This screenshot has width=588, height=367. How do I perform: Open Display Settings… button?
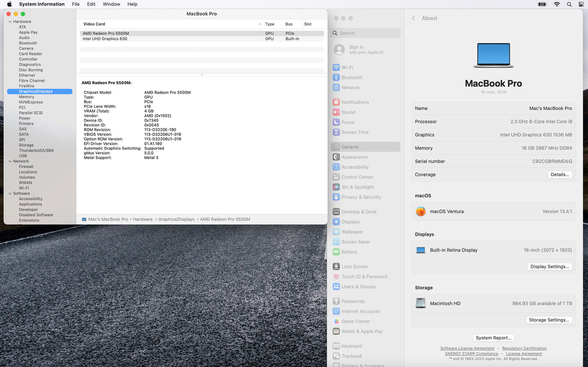(550, 267)
